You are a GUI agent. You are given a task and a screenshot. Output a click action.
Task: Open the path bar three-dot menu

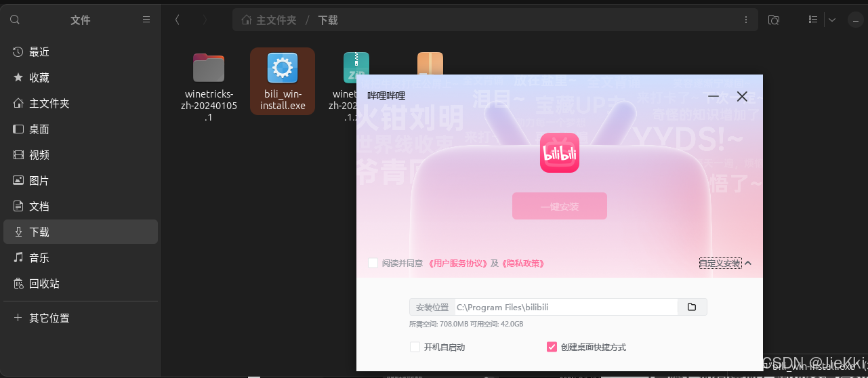746,20
